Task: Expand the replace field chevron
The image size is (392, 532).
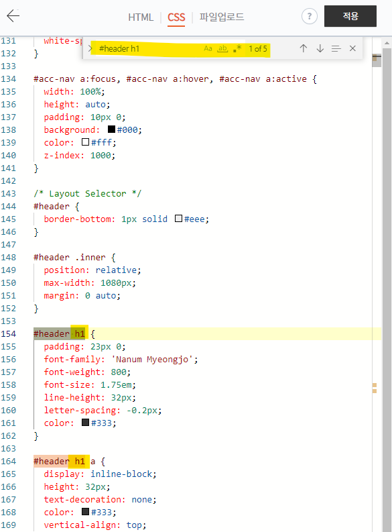Action: (90, 48)
